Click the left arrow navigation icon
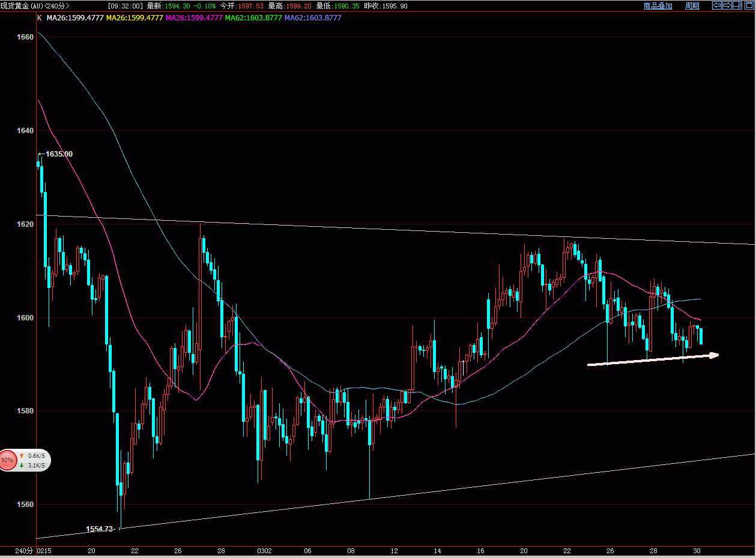Screen dimensions: 756x558 click(717, 5)
